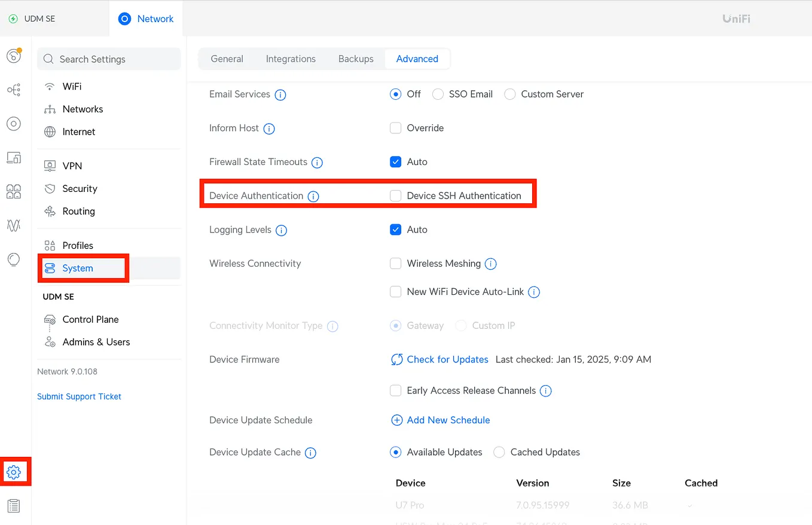The image size is (812, 525).
Task: Focus the Search Settings field
Action: coord(109,59)
